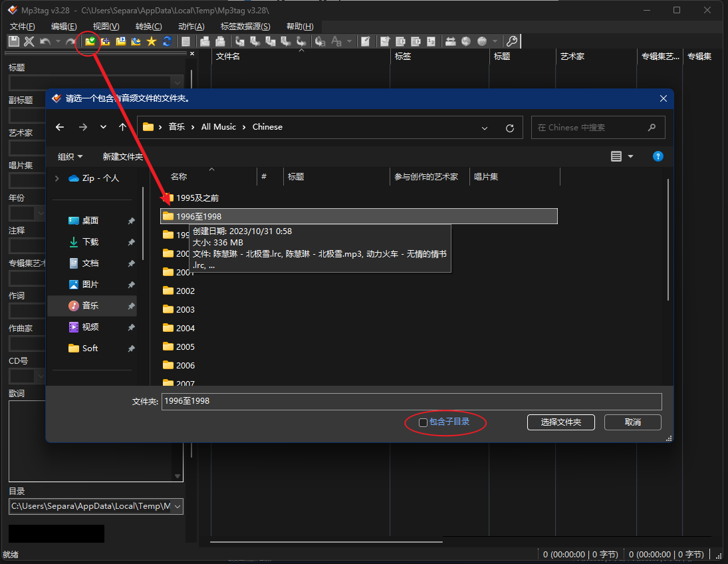Click the 在 Chinese 中搜索 search field
This screenshot has width=728, height=564.
coord(588,128)
